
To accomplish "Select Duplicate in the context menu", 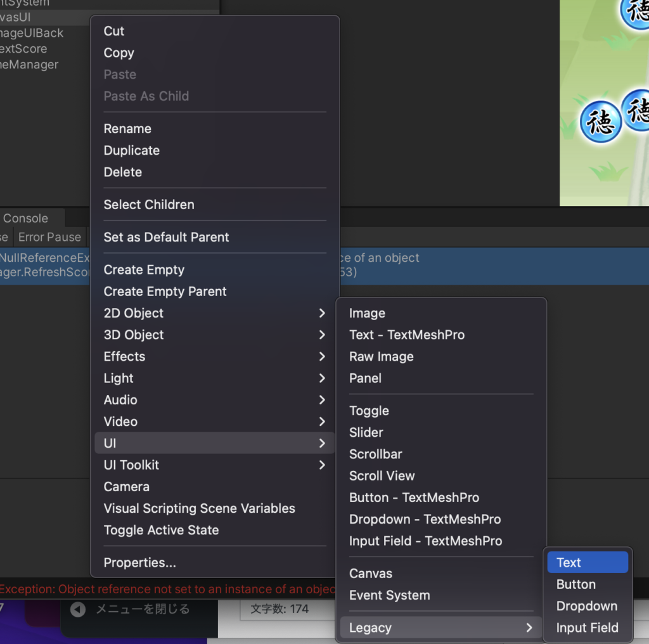I will pos(131,150).
